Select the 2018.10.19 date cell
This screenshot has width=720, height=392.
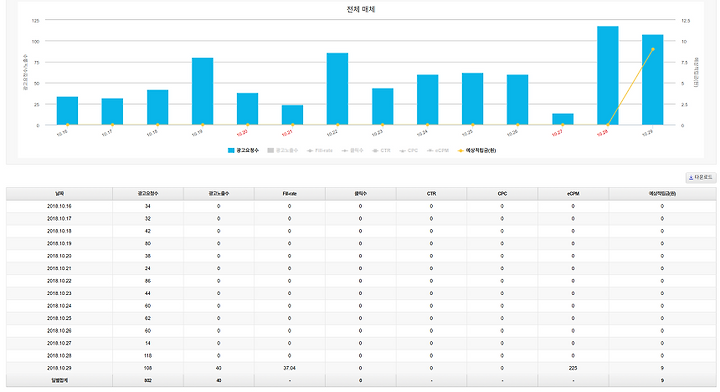coord(59,244)
